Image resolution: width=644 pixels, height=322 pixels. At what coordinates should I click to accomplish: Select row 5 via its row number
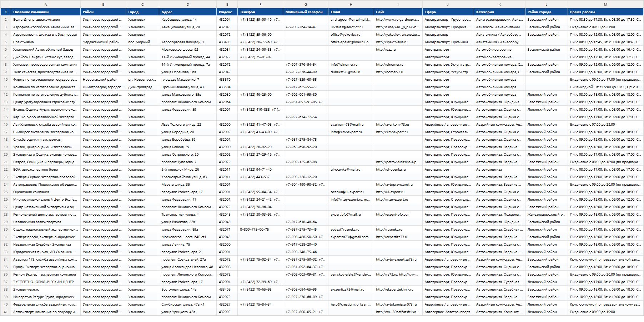pos(5,42)
